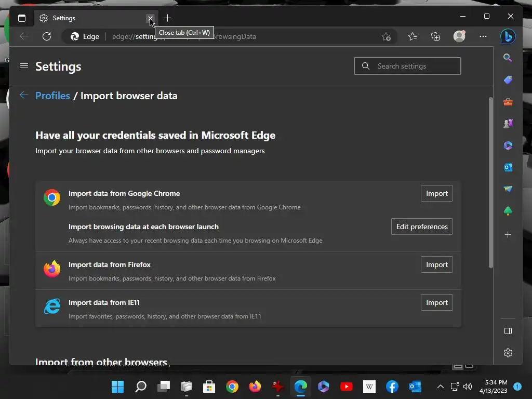The width and height of the screenshot is (532, 399).
Task: Import data from Google Chrome
Action: click(x=436, y=193)
